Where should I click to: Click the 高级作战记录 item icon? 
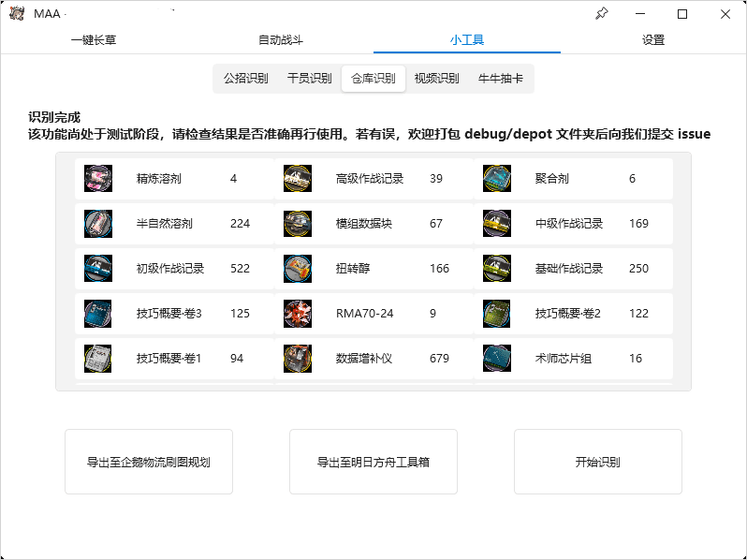(298, 179)
